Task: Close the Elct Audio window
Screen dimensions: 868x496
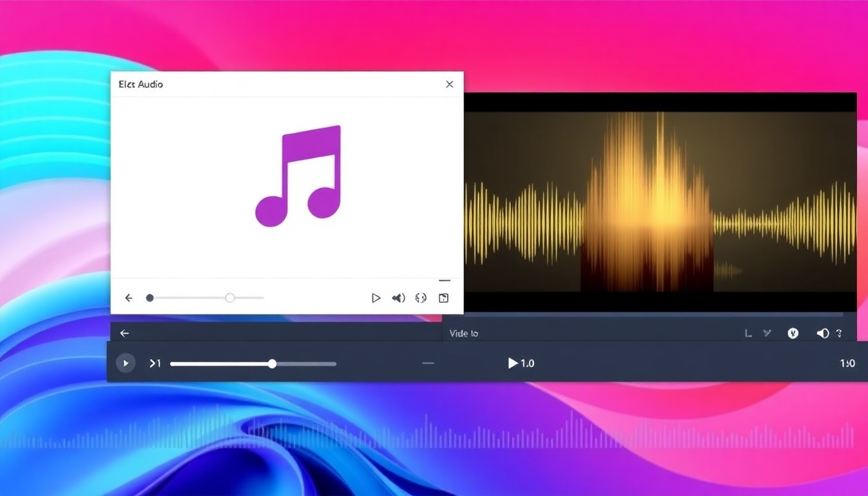Action: (x=449, y=84)
